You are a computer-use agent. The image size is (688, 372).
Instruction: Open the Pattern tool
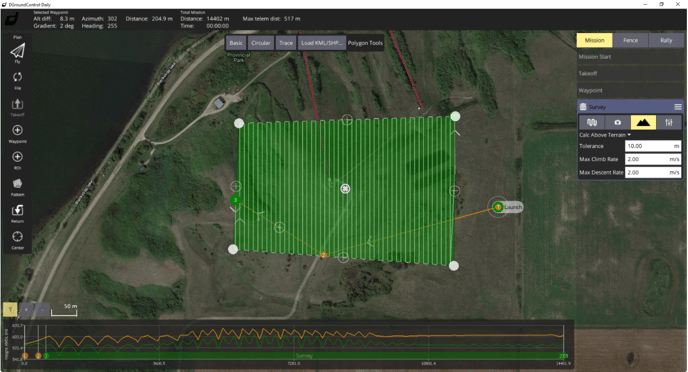18,183
